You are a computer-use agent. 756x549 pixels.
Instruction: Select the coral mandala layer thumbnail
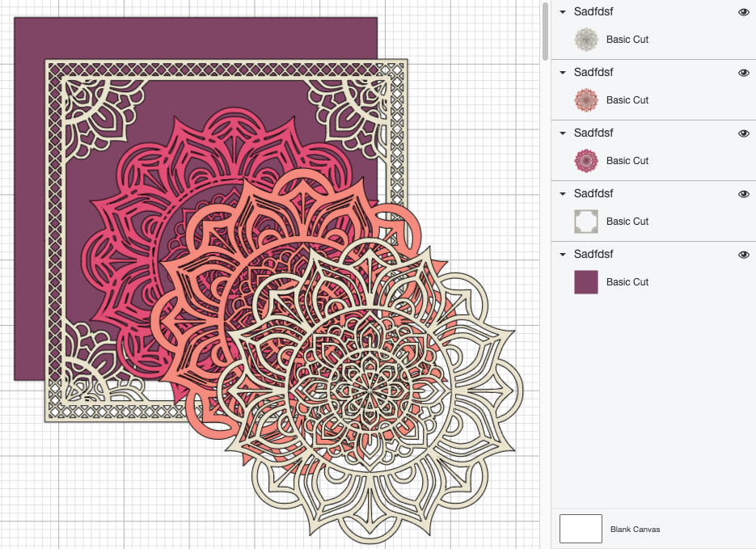tap(586, 100)
